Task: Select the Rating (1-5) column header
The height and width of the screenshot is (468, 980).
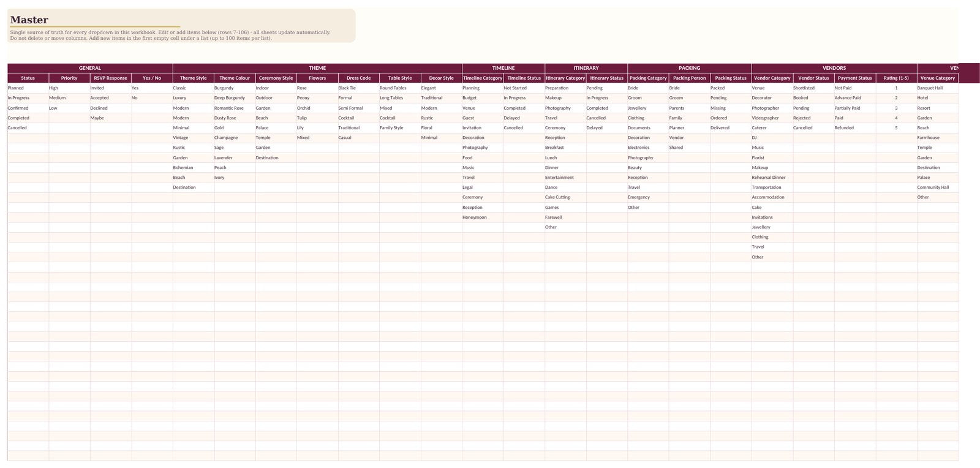Action: tap(896, 78)
